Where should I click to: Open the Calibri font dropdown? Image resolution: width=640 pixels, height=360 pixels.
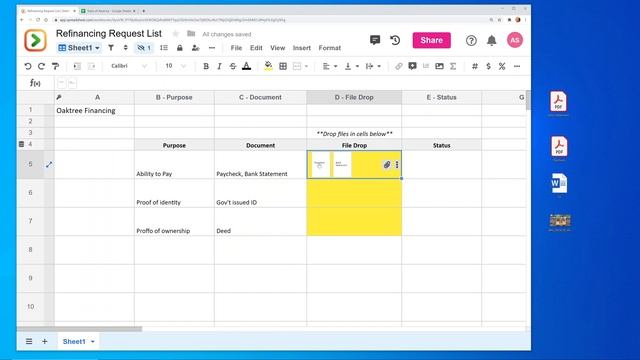pos(129,66)
